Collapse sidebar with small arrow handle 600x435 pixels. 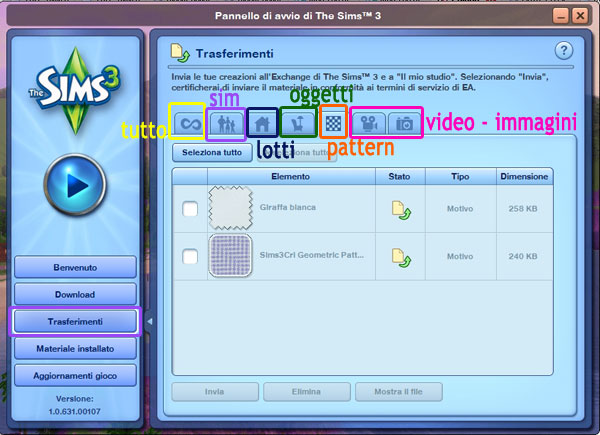pos(150,321)
